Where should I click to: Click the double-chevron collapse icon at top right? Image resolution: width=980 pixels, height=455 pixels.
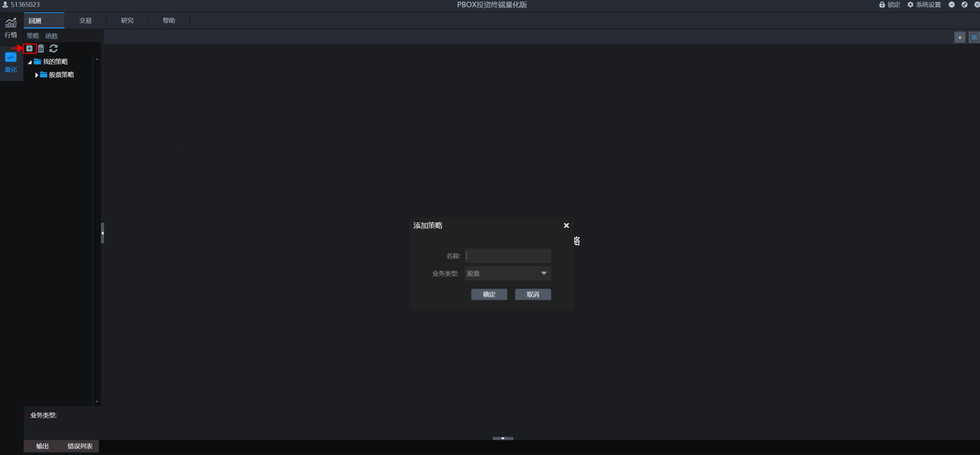coord(974,37)
